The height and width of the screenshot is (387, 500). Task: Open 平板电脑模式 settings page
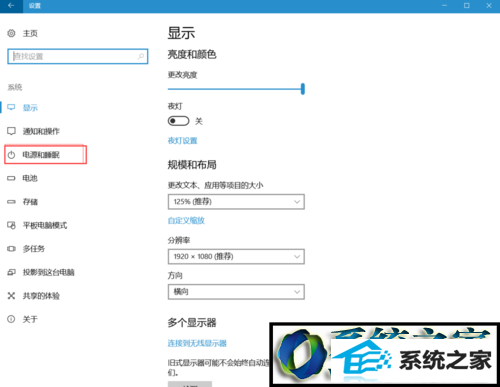45,225
